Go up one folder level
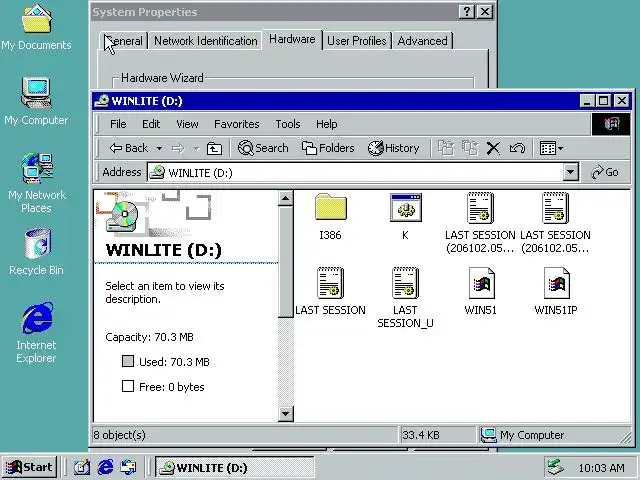This screenshot has width=640, height=480. [x=214, y=148]
